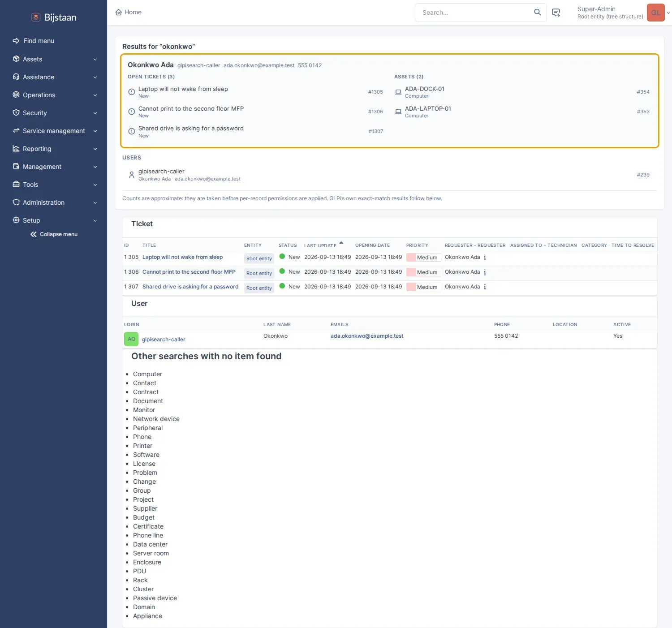This screenshot has height=628, width=672.
Task: Open the Administration menu
Action: pos(54,202)
